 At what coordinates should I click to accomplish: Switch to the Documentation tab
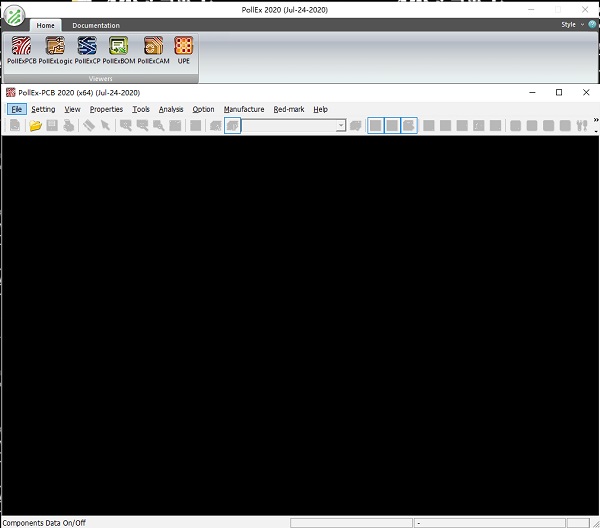coord(95,25)
